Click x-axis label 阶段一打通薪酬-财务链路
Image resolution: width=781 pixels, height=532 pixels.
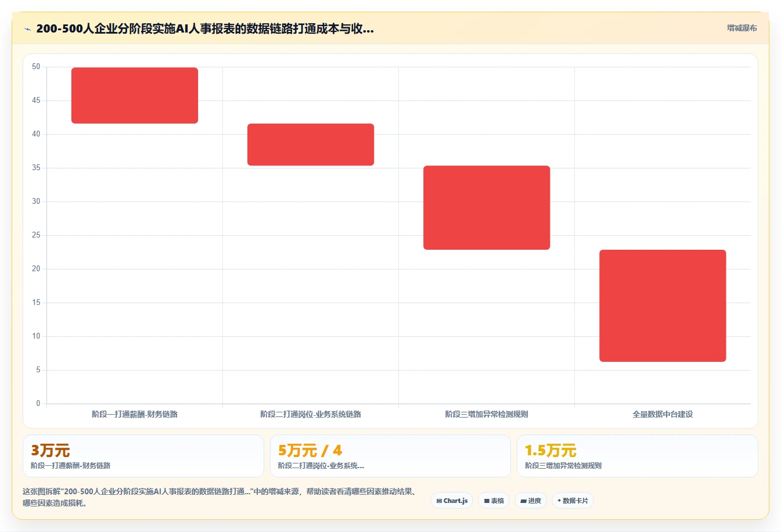pos(135,414)
